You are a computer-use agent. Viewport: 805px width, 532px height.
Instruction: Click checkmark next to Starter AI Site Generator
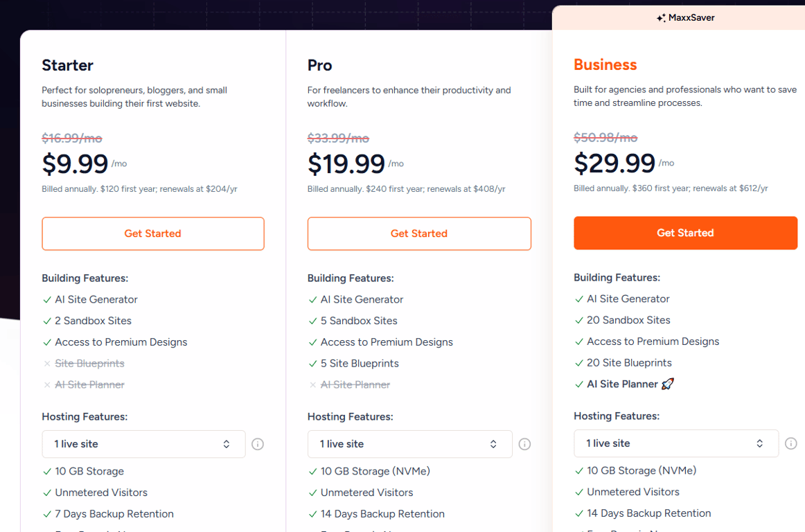pos(47,300)
